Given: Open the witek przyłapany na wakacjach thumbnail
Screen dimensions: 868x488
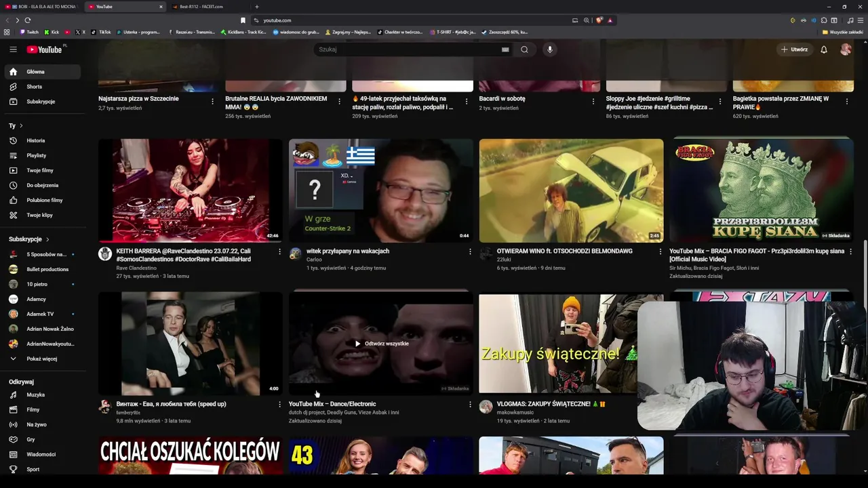Looking at the screenshot, I should click(x=381, y=190).
